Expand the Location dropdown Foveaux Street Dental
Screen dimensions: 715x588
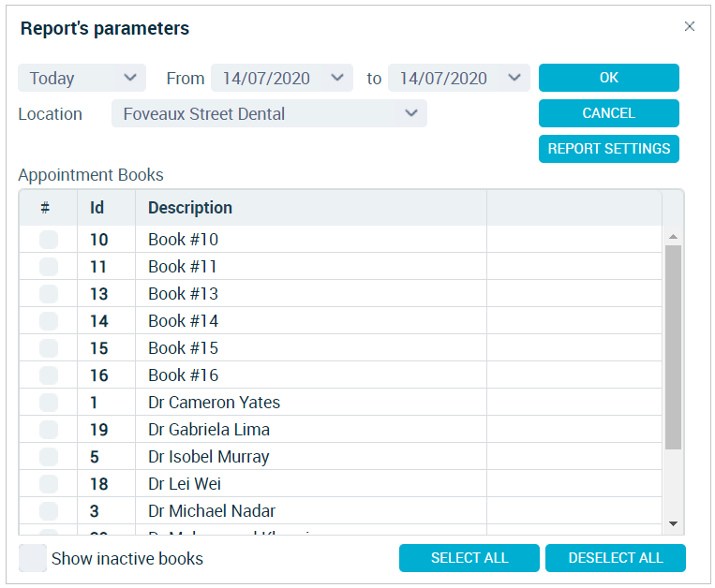click(x=269, y=113)
